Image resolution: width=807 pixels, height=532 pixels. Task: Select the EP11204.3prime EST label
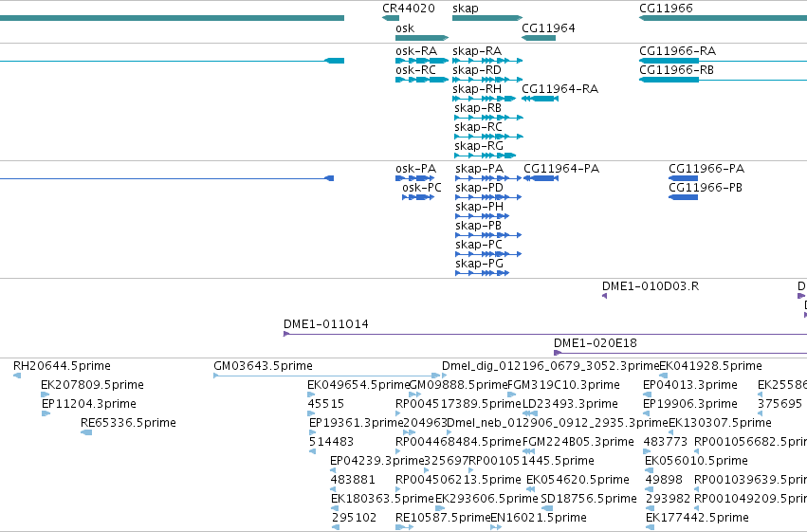pos(89,404)
